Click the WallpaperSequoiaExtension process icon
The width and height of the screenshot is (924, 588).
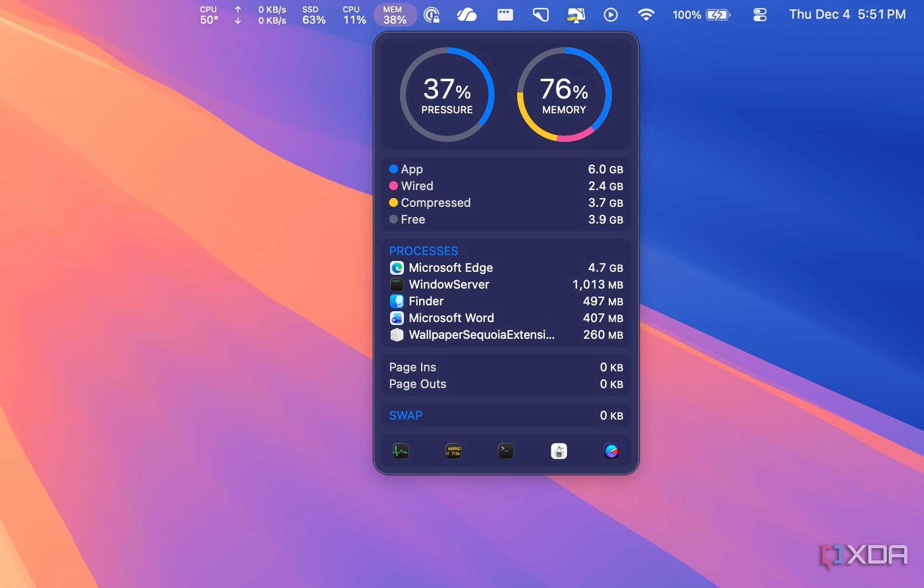[x=397, y=335]
